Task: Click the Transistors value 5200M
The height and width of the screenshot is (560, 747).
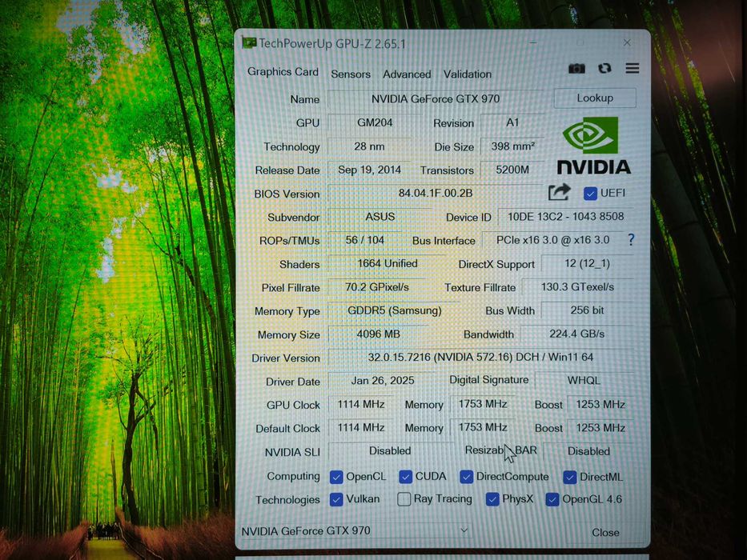Action: [x=512, y=170]
